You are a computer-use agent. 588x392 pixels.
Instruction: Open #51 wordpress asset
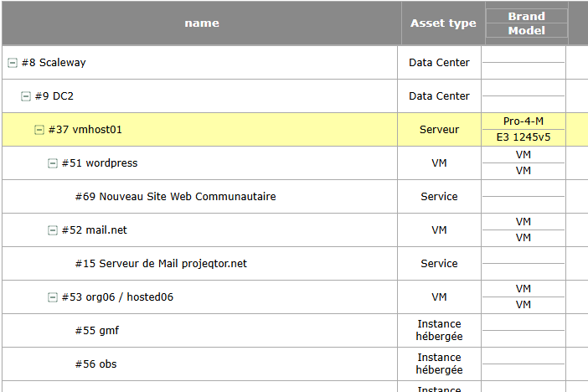pyautogui.click(x=99, y=163)
